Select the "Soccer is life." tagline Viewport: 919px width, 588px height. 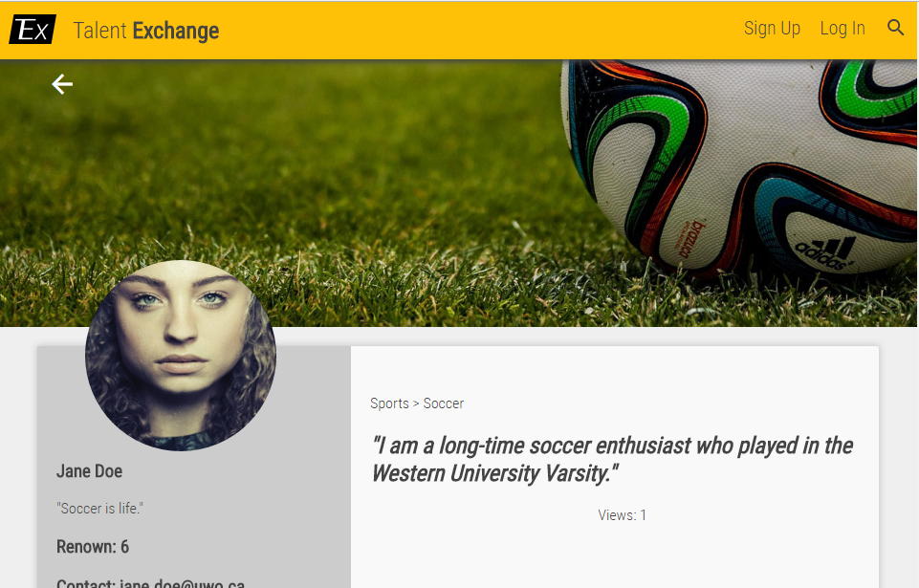(99, 509)
